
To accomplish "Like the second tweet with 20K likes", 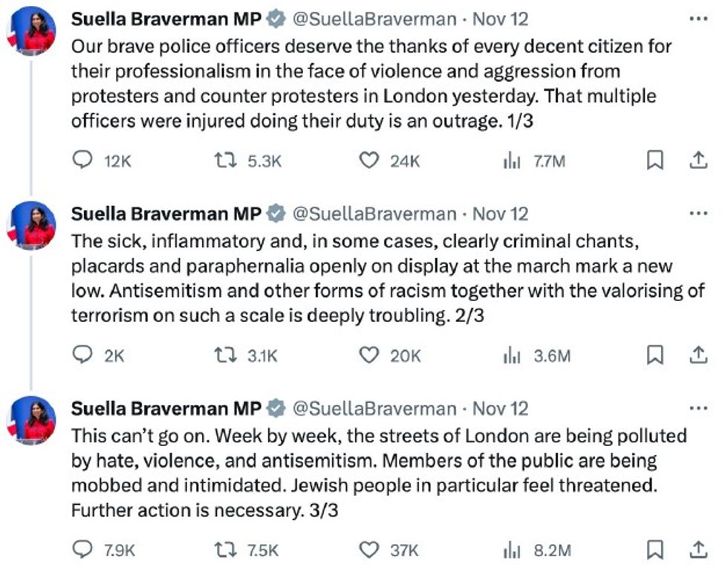I will click(x=368, y=355).
